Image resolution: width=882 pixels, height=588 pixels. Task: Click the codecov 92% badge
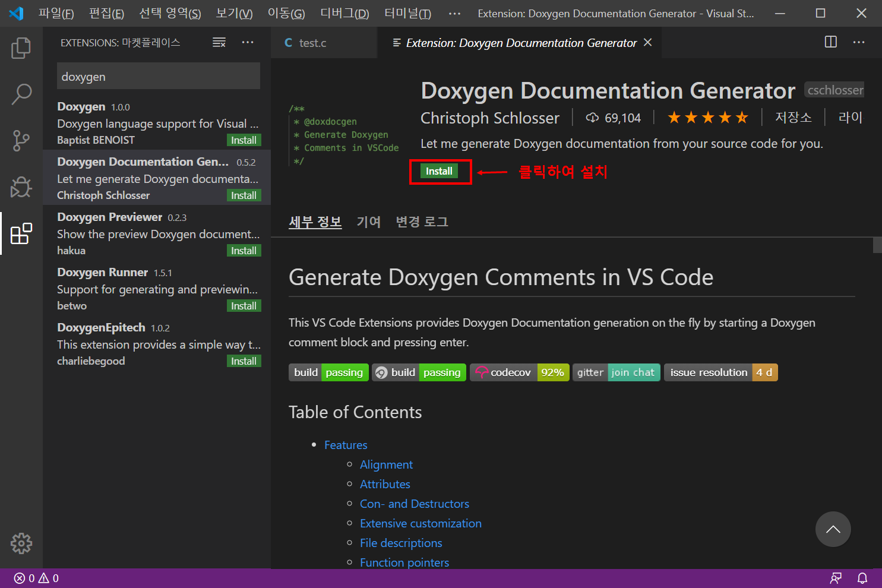pos(520,372)
